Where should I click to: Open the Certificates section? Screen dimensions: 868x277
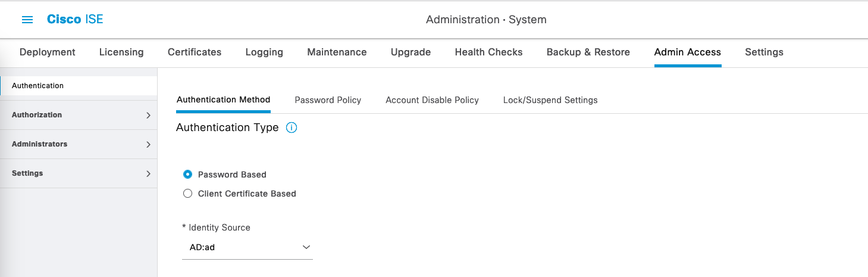195,52
